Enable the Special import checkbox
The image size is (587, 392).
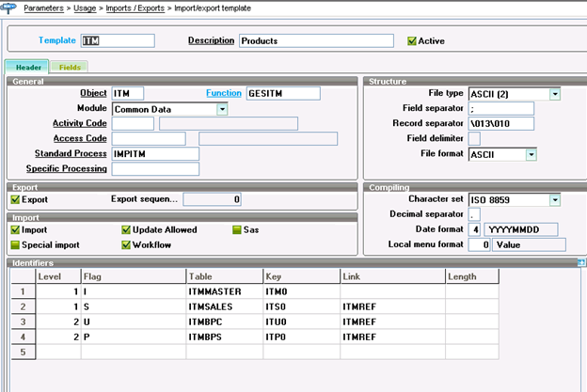pos(14,244)
